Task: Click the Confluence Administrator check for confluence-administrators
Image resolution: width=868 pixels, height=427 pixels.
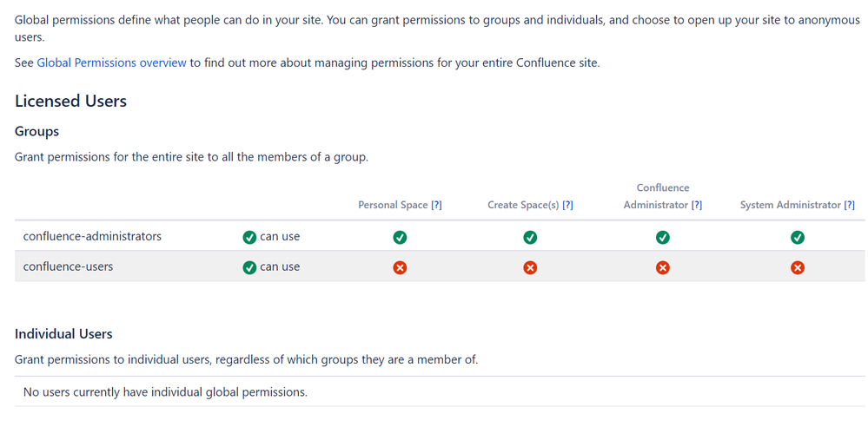Action: coord(662,237)
